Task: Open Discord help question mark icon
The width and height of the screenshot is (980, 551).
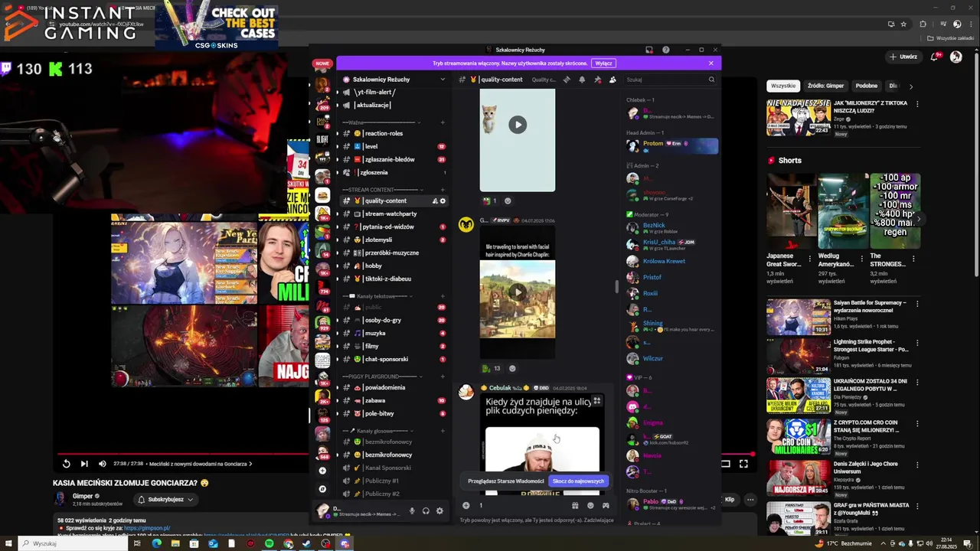Action: (665, 50)
